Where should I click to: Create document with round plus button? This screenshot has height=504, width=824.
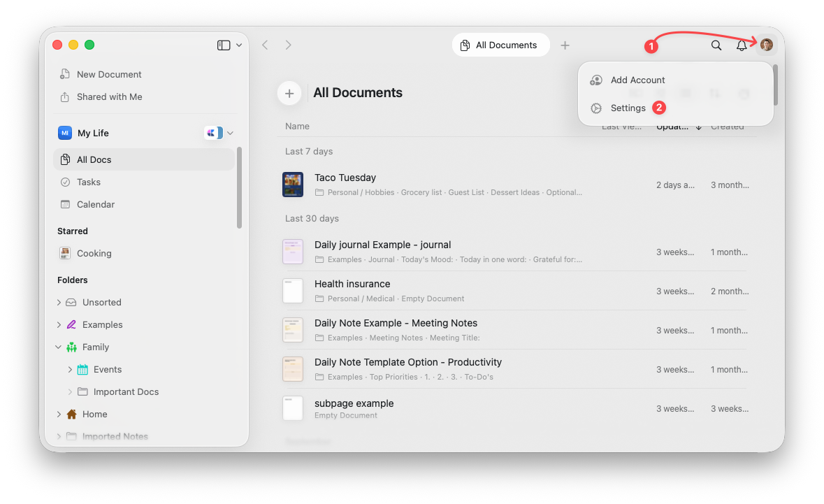tap(289, 94)
